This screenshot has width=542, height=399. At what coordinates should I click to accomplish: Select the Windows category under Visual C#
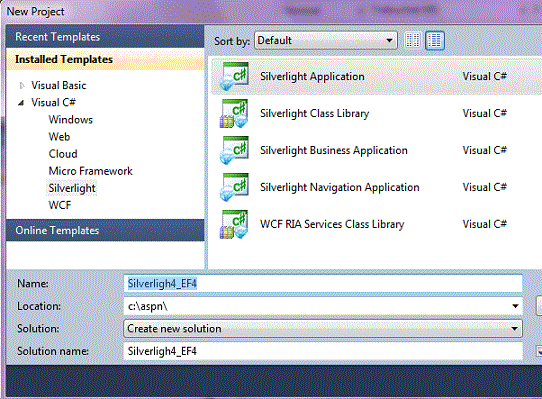pos(71,120)
